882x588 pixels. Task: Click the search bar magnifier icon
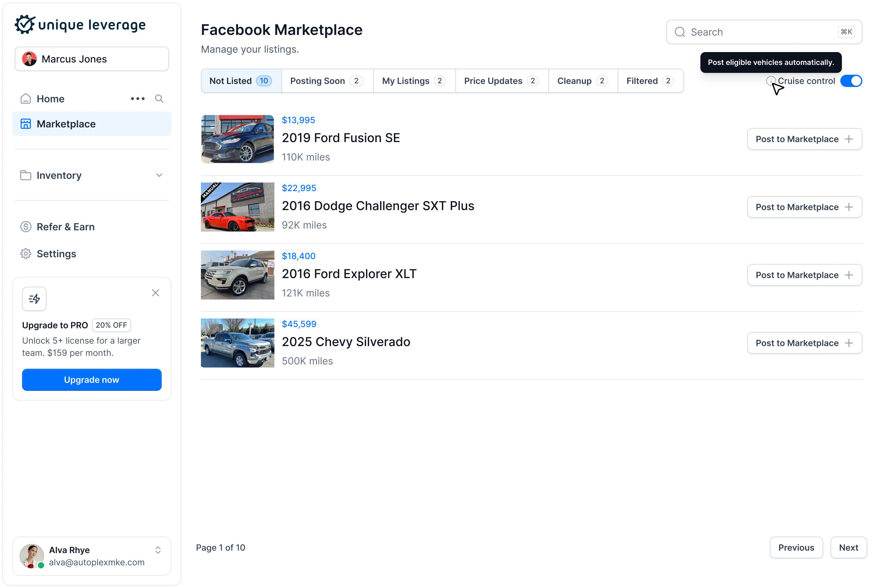tap(680, 32)
